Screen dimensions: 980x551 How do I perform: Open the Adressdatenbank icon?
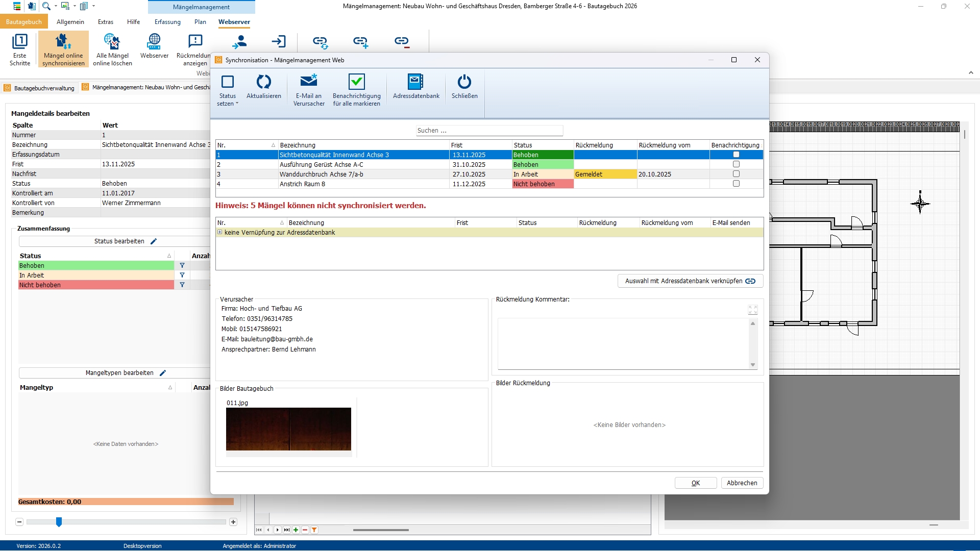415,82
